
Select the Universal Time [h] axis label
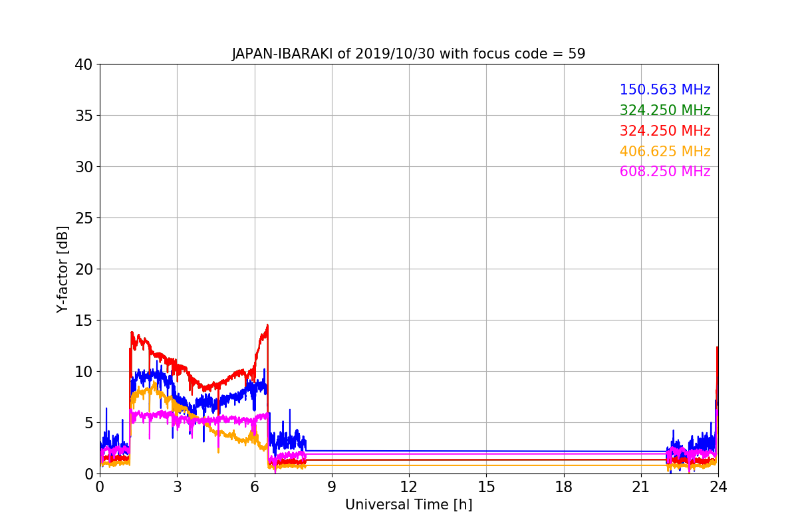(408, 505)
